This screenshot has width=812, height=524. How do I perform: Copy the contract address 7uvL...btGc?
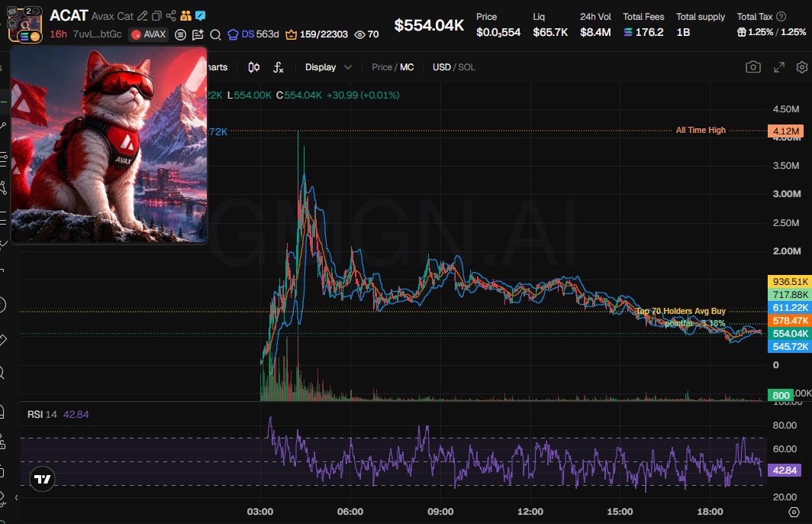coord(98,34)
